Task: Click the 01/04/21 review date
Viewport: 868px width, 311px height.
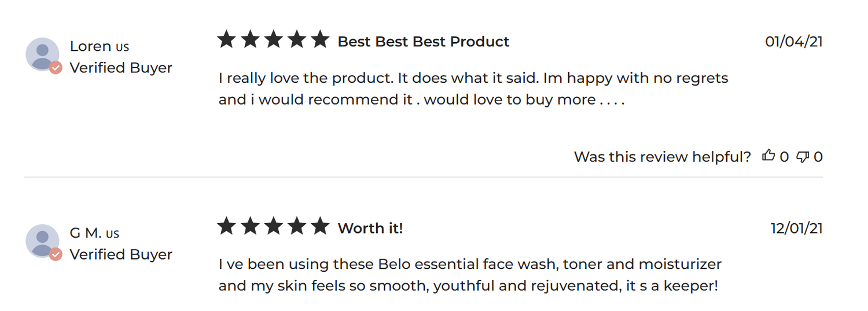Action: (793, 42)
